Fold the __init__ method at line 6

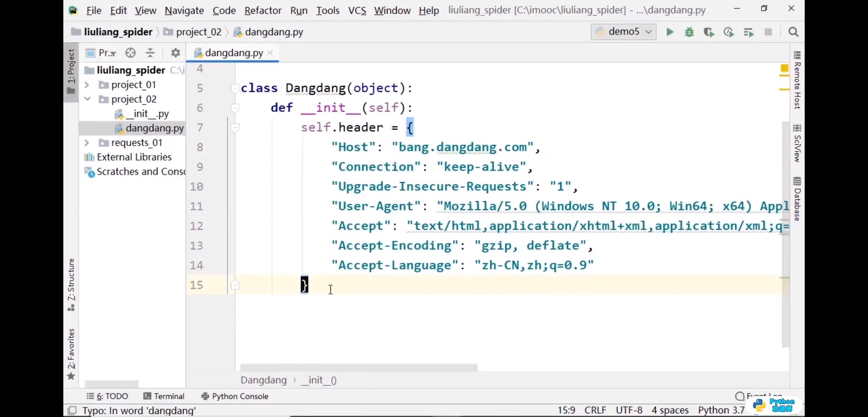click(x=235, y=108)
